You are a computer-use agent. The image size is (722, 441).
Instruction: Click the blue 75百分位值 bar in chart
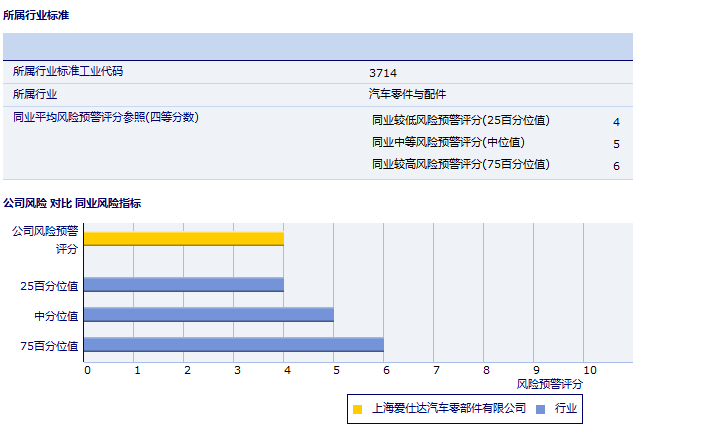(233, 345)
